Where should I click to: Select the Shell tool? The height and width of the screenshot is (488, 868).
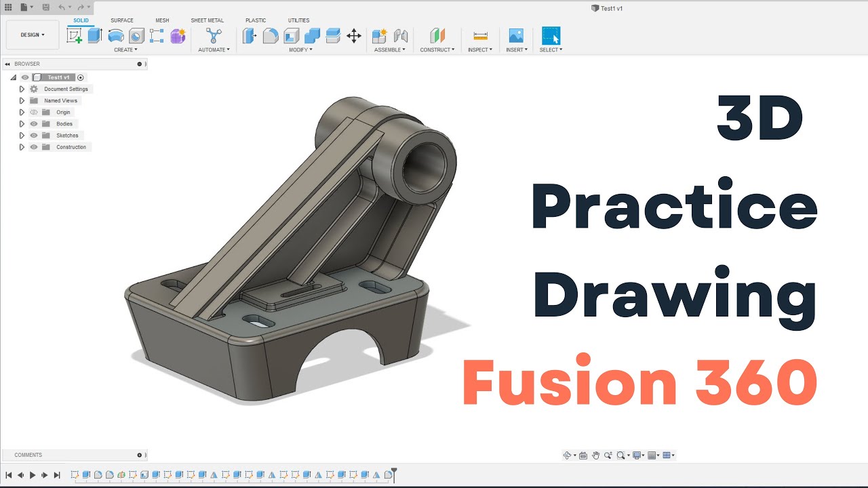point(292,36)
